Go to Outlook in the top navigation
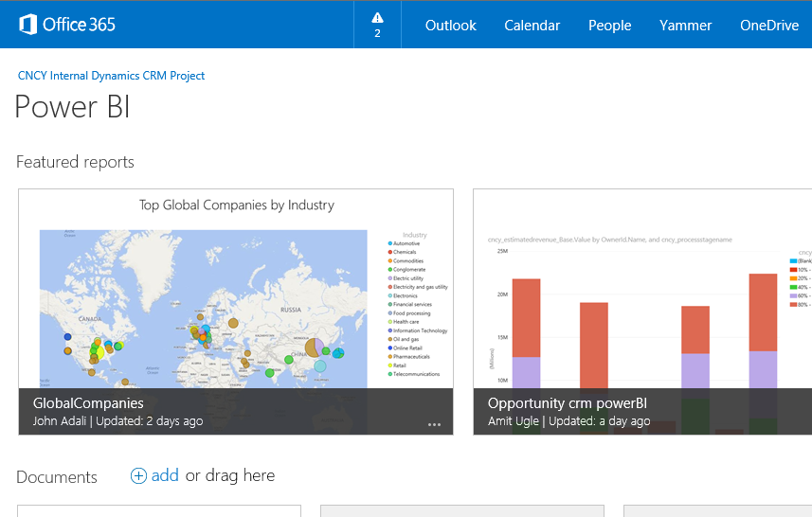The height and width of the screenshot is (517, 812). [x=450, y=26]
